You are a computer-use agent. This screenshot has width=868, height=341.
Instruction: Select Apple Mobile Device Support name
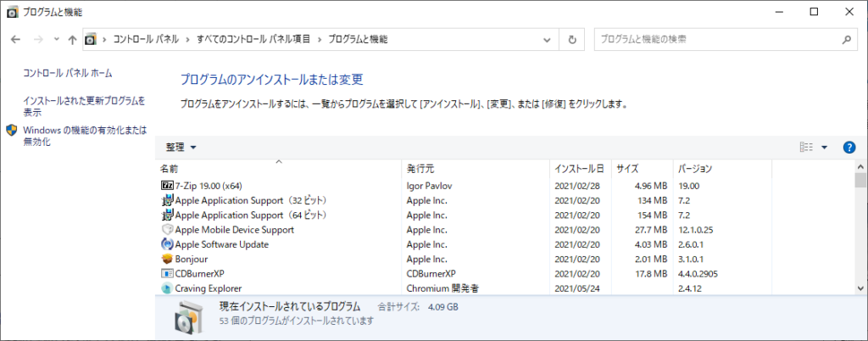click(x=234, y=229)
